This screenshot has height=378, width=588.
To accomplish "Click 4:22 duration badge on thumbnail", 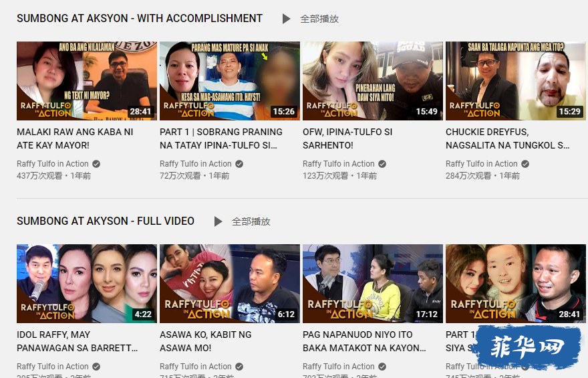I will click(x=143, y=314).
